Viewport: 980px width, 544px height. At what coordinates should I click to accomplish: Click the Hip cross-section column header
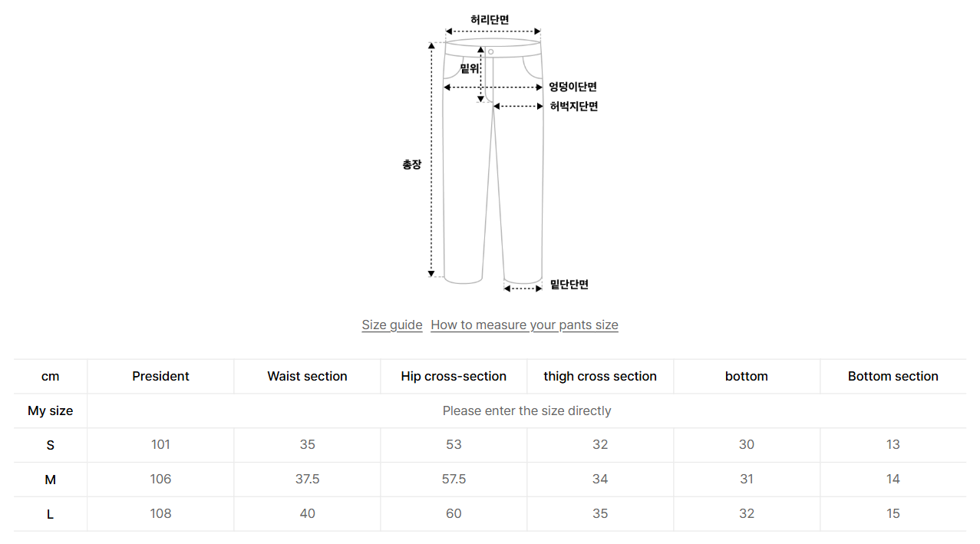454,376
